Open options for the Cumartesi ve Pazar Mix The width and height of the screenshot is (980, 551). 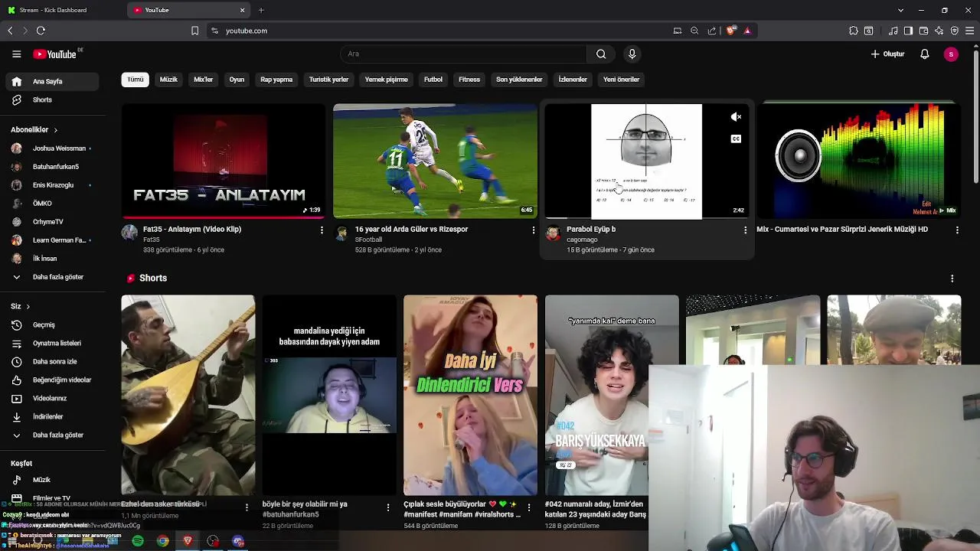(x=957, y=230)
